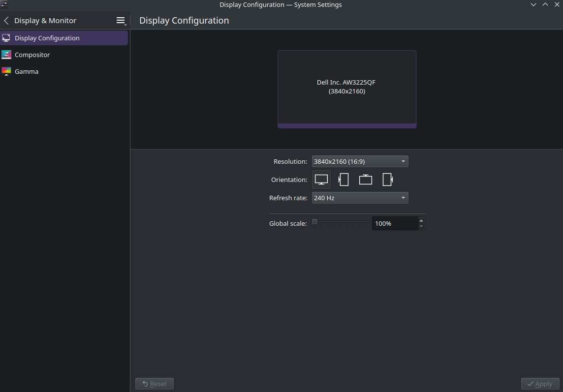Image resolution: width=563 pixels, height=392 pixels.
Task: Close the System Settings window
Action: 557,4
